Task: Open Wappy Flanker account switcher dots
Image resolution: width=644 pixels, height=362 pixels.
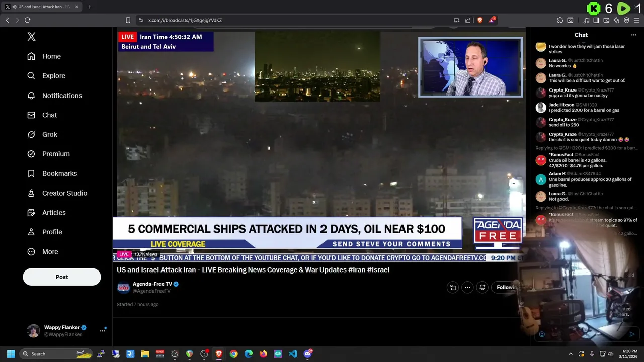Action: tap(102, 331)
